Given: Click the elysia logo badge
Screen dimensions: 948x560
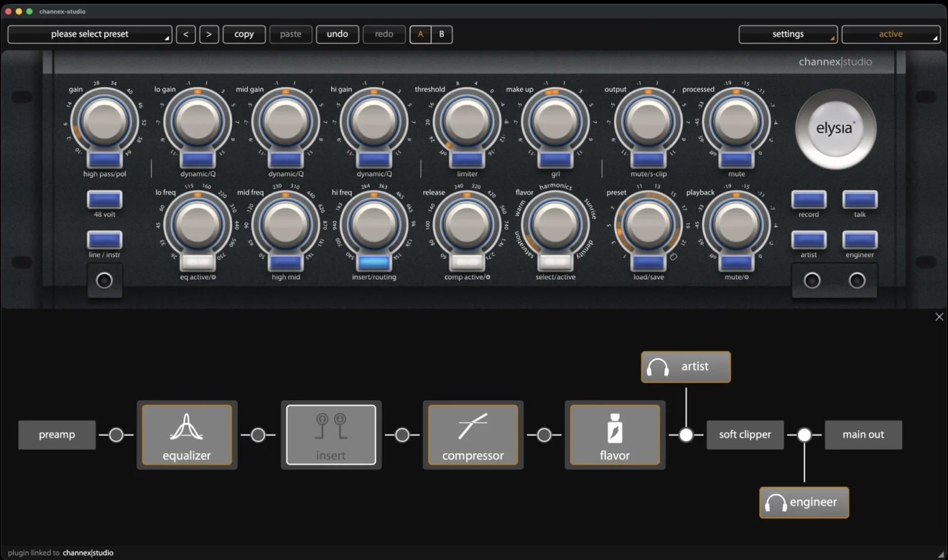Looking at the screenshot, I should 835,129.
